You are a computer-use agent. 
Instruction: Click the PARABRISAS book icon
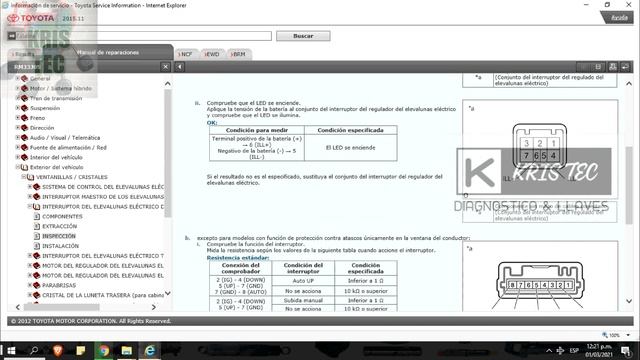click(x=37, y=285)
